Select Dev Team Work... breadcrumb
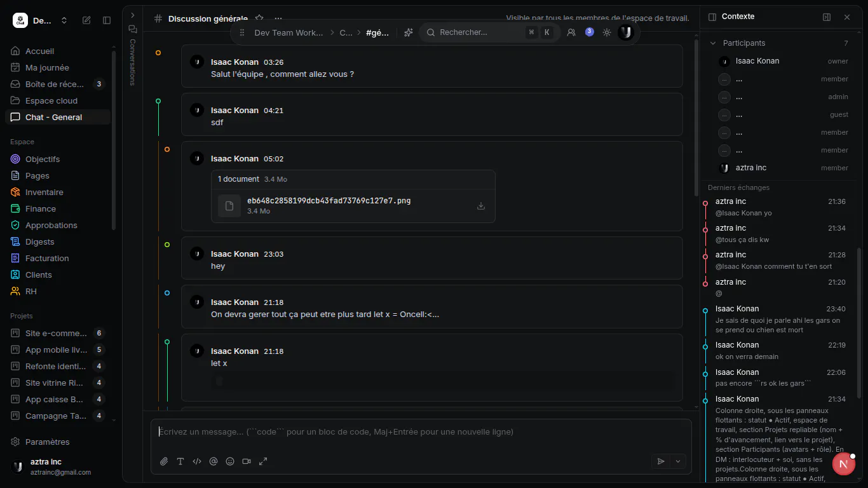 coord(289,32)
